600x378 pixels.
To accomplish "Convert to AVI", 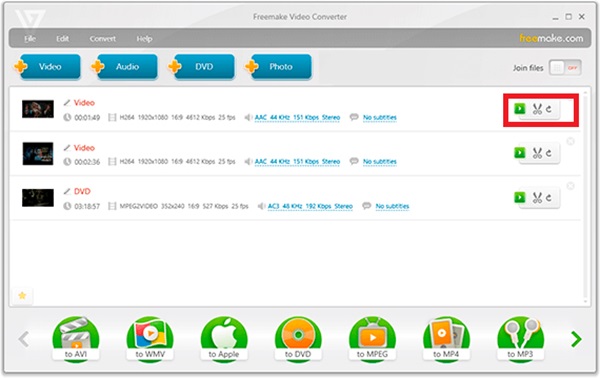I will [76, 339].
